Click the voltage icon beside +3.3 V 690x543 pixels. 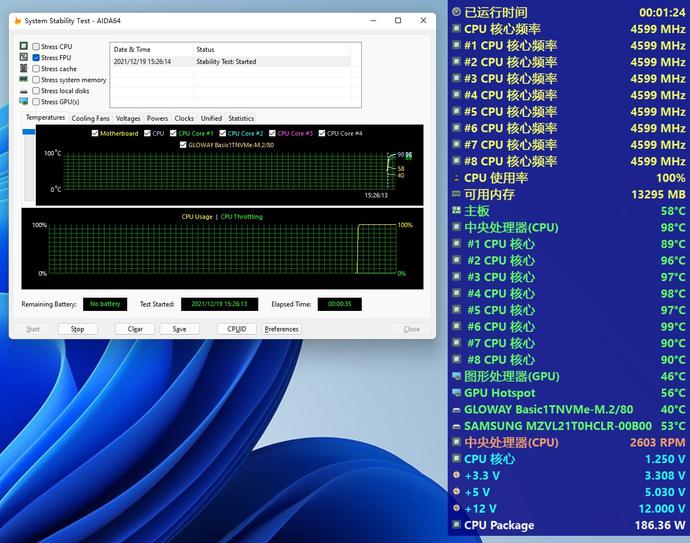pyautogui.click(x=456, y=475)
